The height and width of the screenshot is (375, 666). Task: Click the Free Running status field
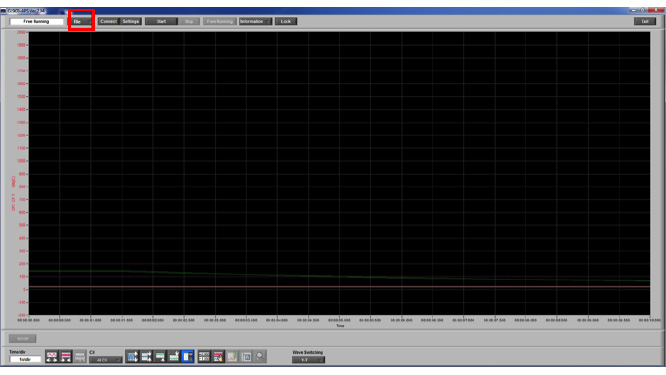tap(37, 21)
